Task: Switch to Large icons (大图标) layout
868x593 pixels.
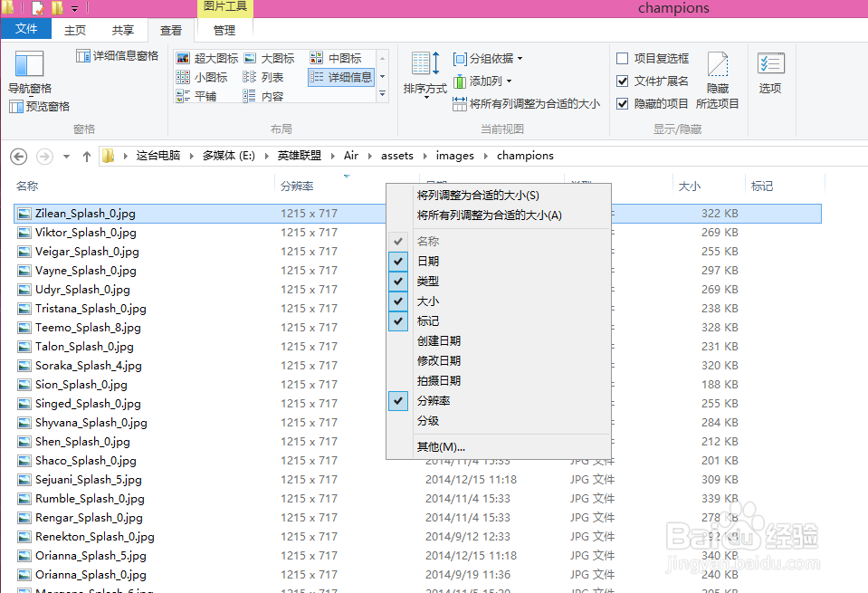Action: coord(270,58)
